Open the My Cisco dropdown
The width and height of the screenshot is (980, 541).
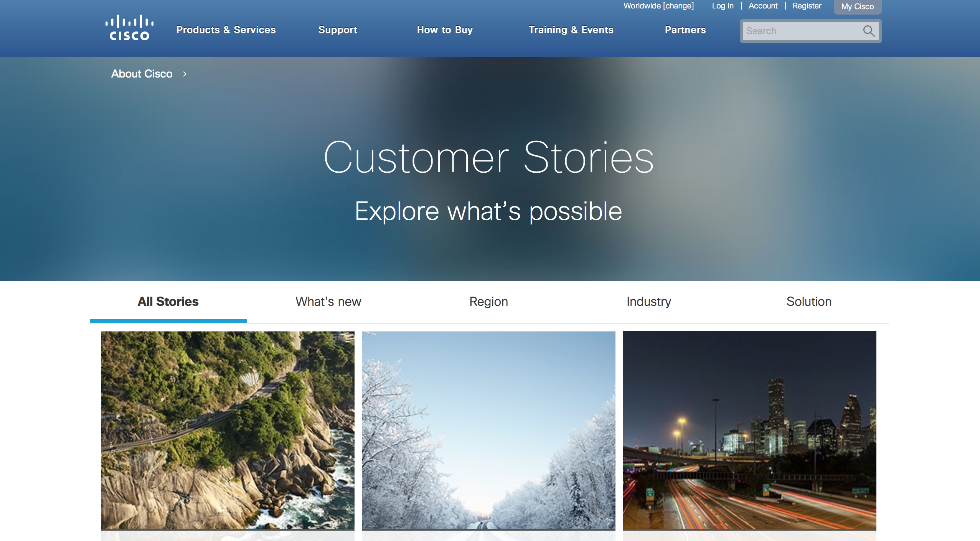(858, 7)
